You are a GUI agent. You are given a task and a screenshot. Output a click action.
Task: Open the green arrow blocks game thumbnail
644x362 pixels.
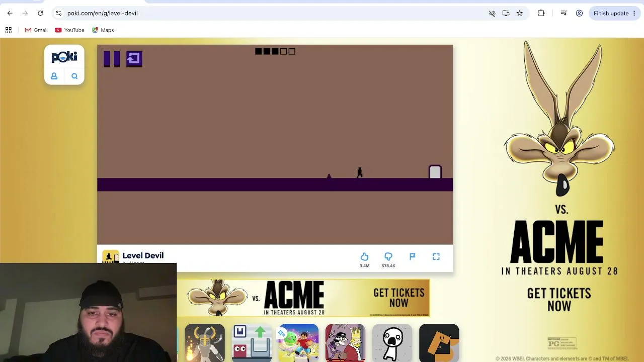(x=252, y=343)
